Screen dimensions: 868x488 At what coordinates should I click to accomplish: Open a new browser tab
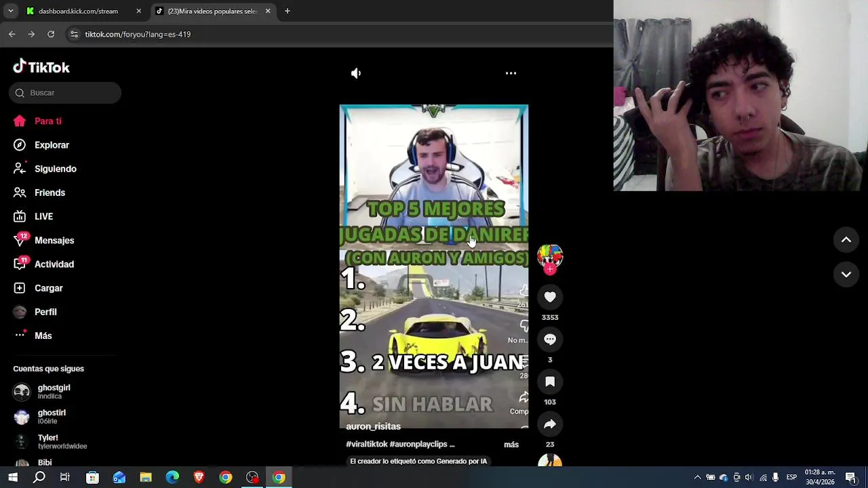[288, 11]
